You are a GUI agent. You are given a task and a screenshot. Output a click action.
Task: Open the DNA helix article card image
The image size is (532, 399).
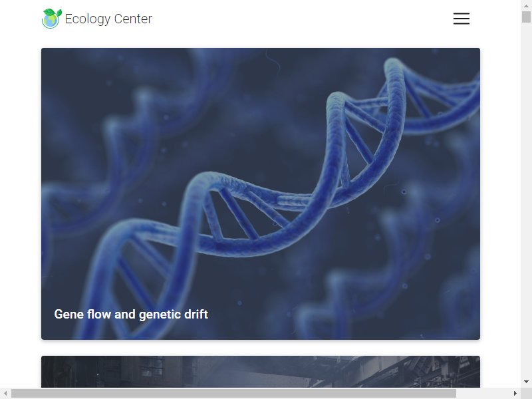tap(261, 194)
